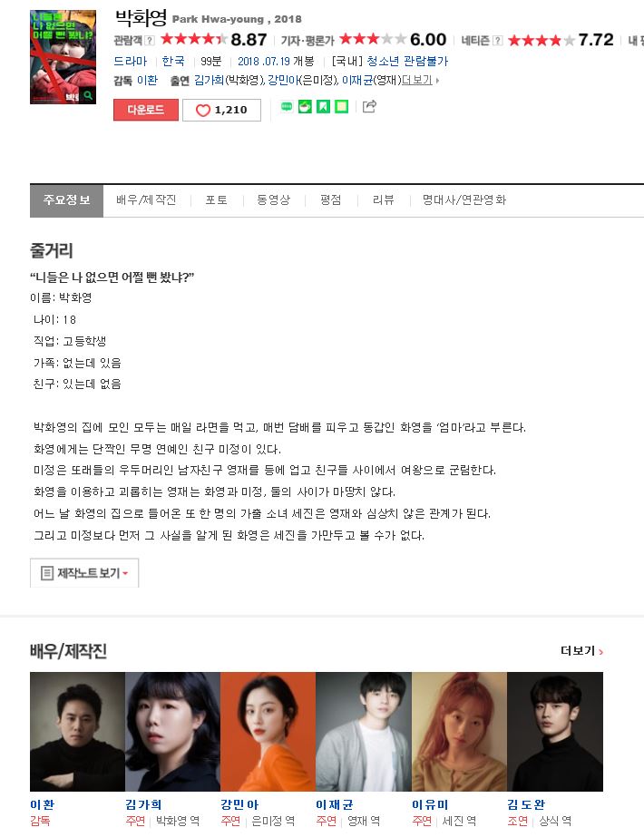
Task: Click the 관람객 star rating 8.87
Action: click(213, 40)
